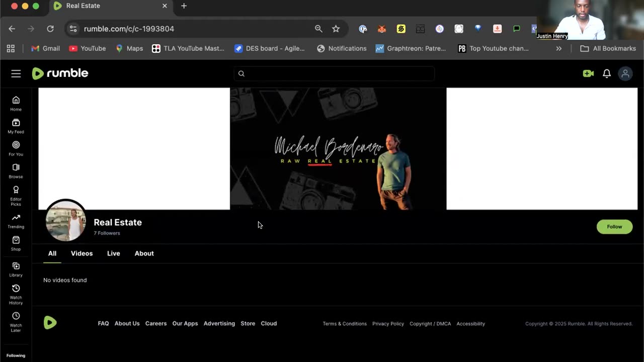Open the All Bookmarks folder
The height and width of the screenshot is (362, 644).
(608, 48)
